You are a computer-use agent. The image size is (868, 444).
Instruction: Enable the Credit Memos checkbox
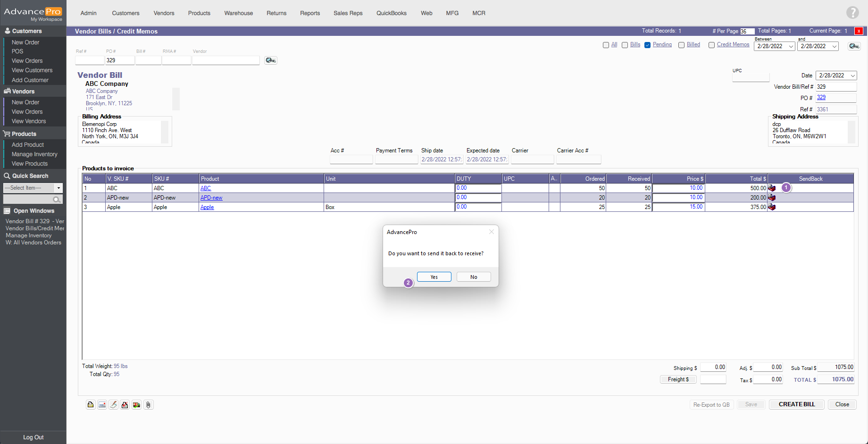[x=711, y=45]
